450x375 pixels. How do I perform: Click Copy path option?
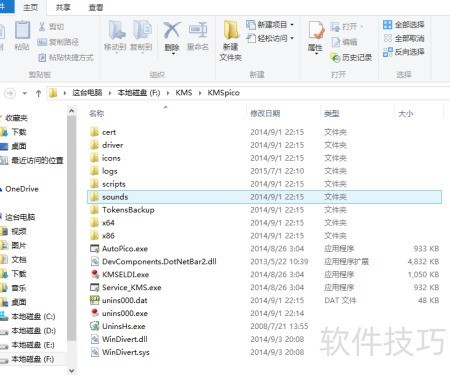coord(58,42)
